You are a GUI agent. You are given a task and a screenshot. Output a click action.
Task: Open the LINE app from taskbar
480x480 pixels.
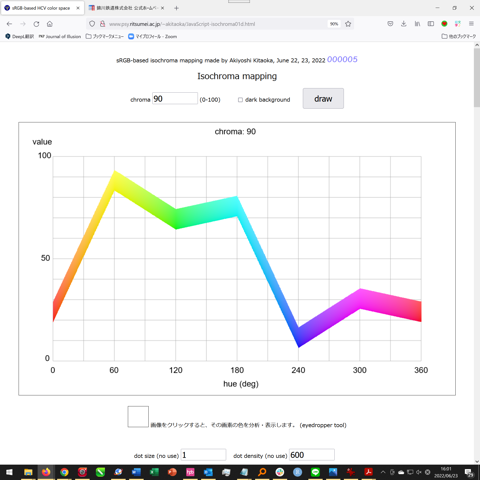coord(315,472)
